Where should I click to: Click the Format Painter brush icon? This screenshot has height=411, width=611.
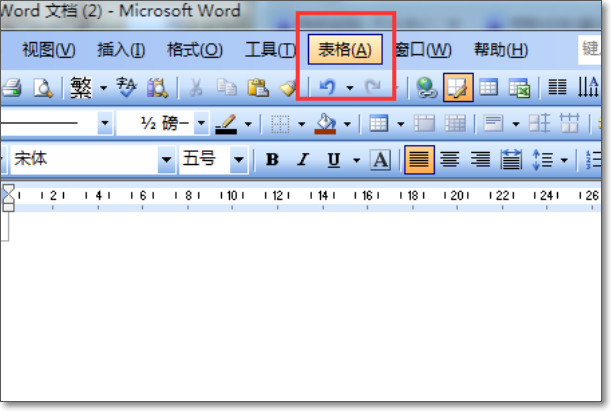click(288, 88)
